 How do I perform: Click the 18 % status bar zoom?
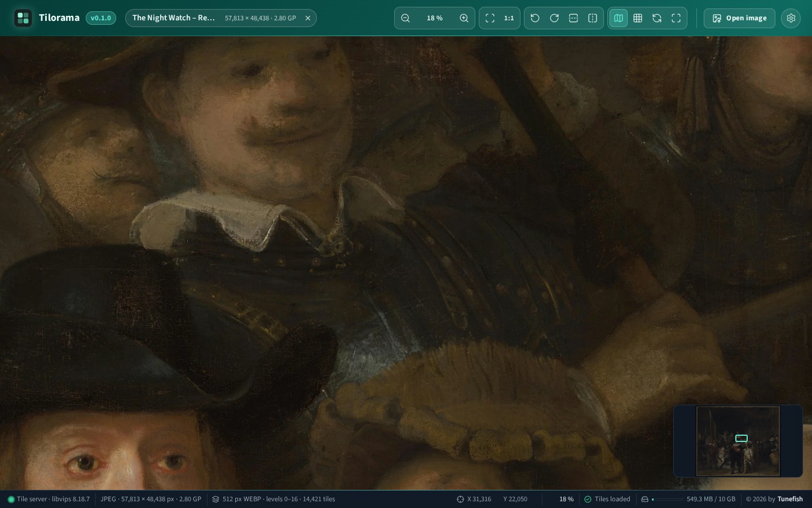(566, 499)
